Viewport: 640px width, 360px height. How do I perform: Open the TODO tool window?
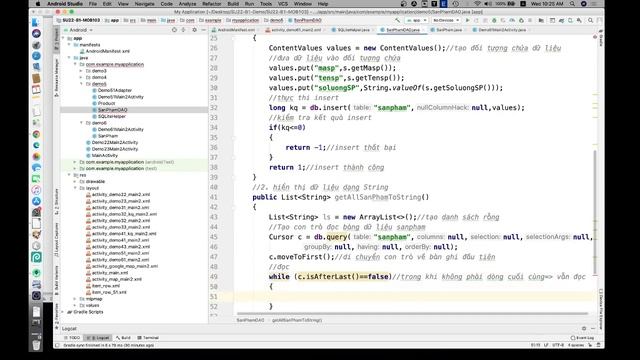(73, 338)
